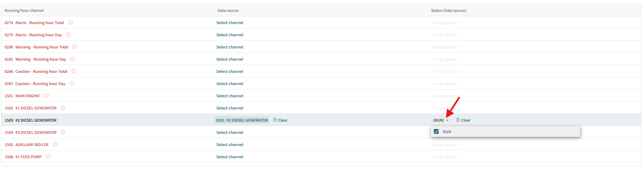Select channel for 0274 Alarm Running hour Total
The width and height of the screenshot is (644, 185).
coord(230,23)
